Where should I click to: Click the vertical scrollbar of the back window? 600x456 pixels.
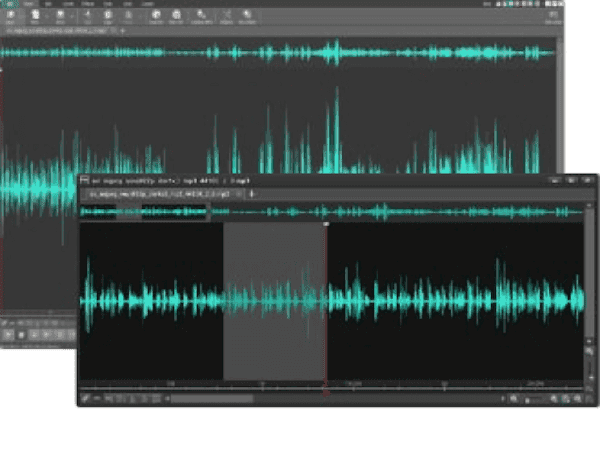(559, 107)
